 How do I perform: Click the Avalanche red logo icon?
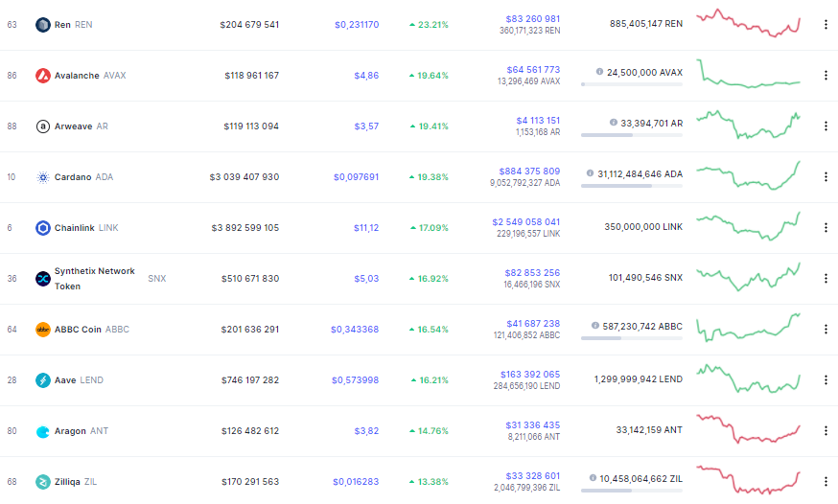(43, 76)
